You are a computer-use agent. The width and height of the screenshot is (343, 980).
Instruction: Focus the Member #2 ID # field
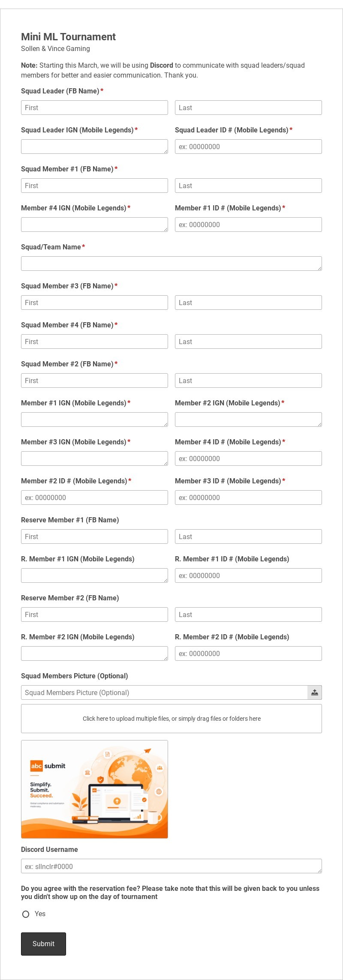tap(94, 497)
